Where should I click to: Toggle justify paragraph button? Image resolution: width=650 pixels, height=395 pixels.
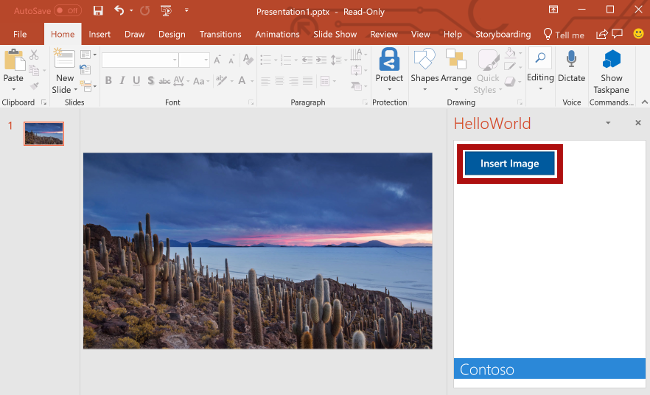point(308,81)
